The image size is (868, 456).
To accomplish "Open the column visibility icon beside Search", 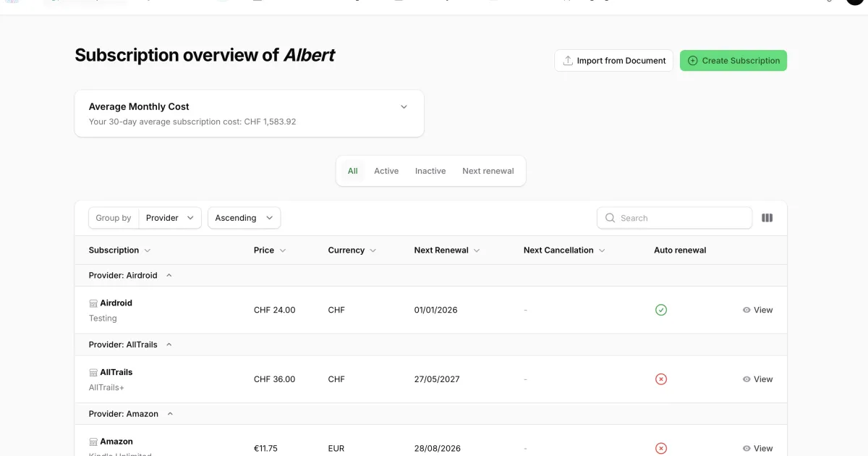I will (x=767, y=218).
